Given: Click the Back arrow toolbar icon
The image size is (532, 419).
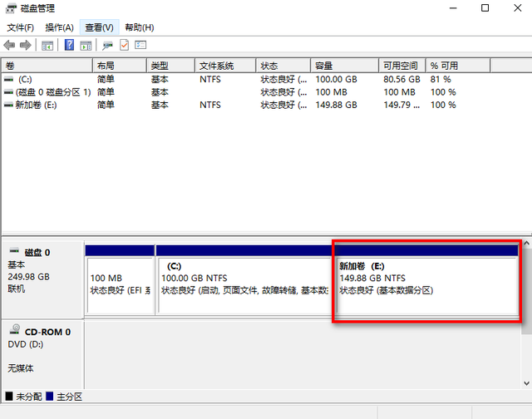Looking at the screenshot, I should (x=9, y=45).
